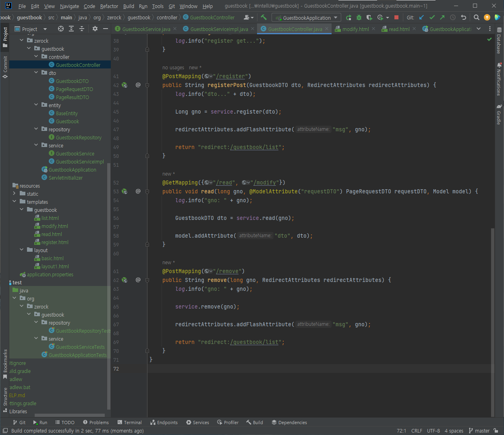Open the Commit tool window
This screenshot has width=504, height=435.
coord(5,67)
